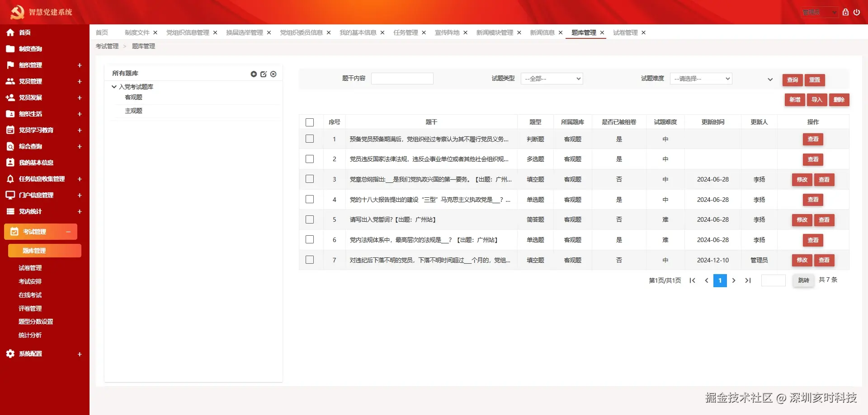This screenshot has width=868, height=415.
Task: Go to the first page using pagination icon
Action: (x=692, y=280)
